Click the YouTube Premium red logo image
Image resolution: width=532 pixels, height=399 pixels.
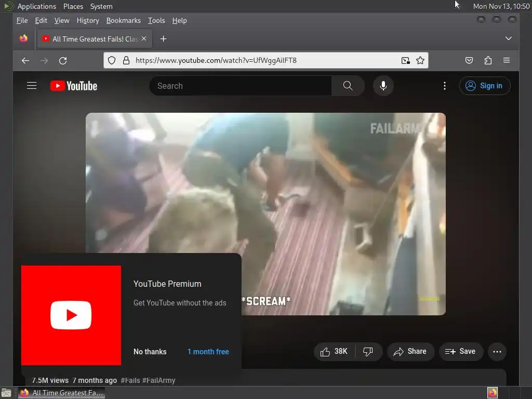click(71, 315)
